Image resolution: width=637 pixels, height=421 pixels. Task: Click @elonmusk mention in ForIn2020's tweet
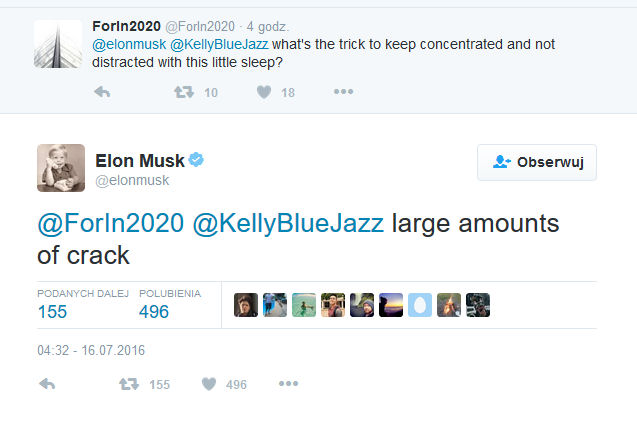pyautogui.click(x=129, y=44)
